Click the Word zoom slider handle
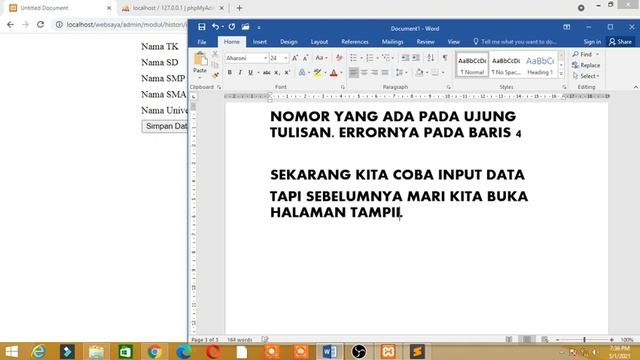Screen dimensions: 640x360 click(x=584, y=339)
